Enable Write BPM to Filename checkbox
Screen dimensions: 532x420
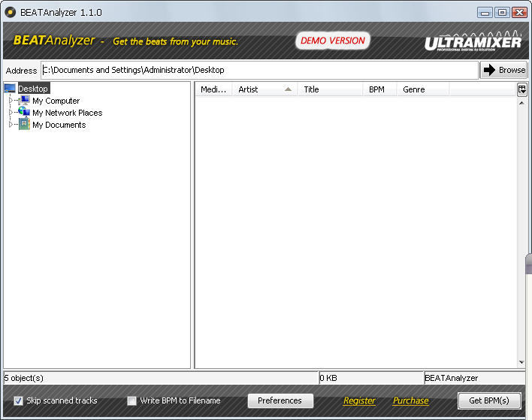tap(131, 401)
